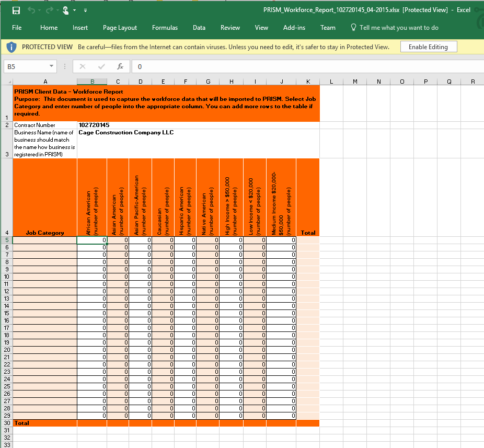The height and width of the screenshot is (448, 484).
Task: Click the Protected View shield icon
Action: coord(11,47)
